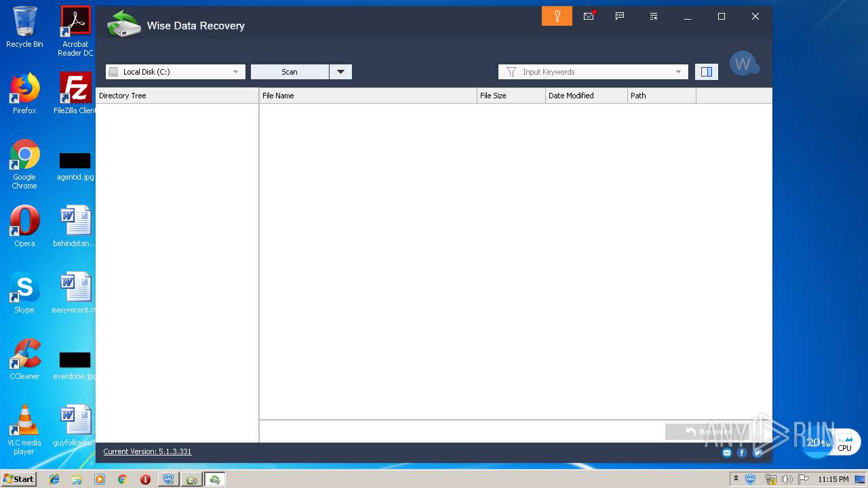Click the Twitter icon in footer
The width and height of the screenshot is (868, 488).
coord(757,453)
